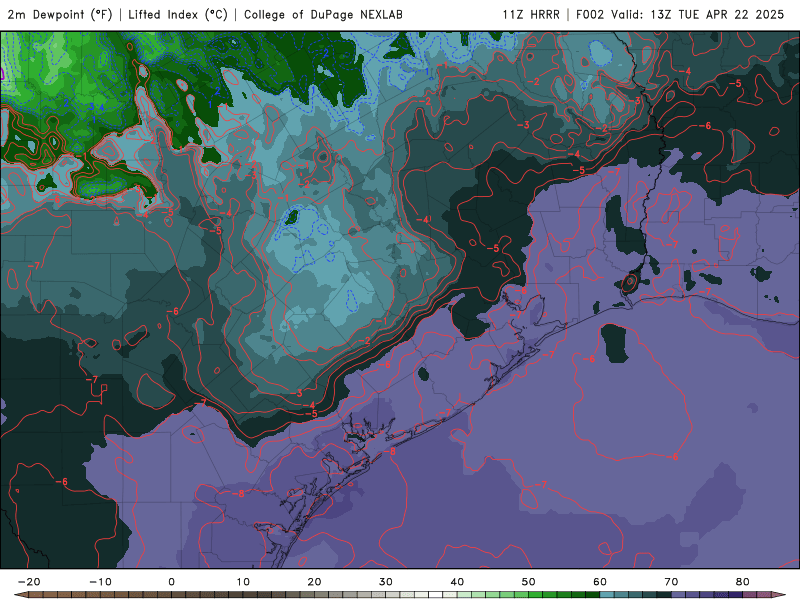Click the 40 label on the color scale
The height and width of the screenshot is (600, 800).
click(457, 582)
